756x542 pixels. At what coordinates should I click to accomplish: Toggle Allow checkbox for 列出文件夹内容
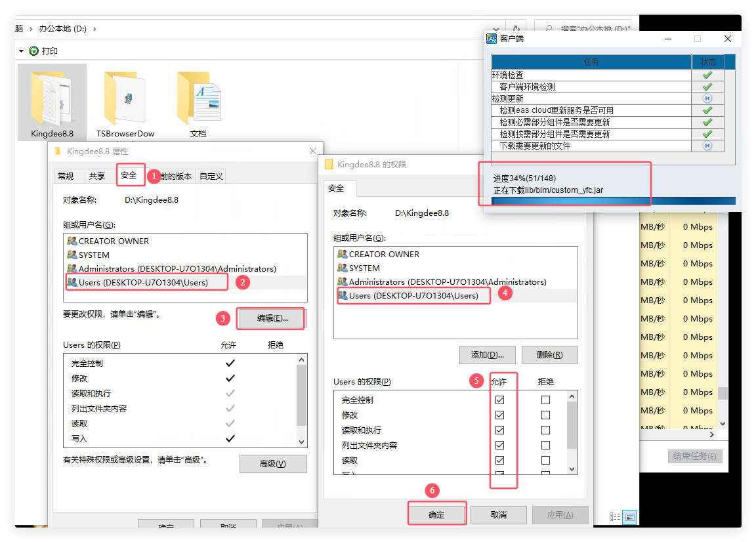pos(499,445)
